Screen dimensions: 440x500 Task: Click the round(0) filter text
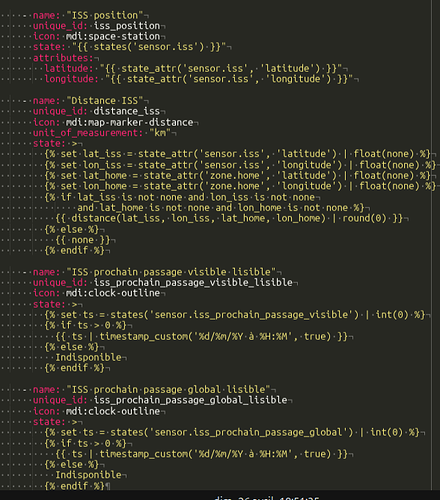(364, 218)
